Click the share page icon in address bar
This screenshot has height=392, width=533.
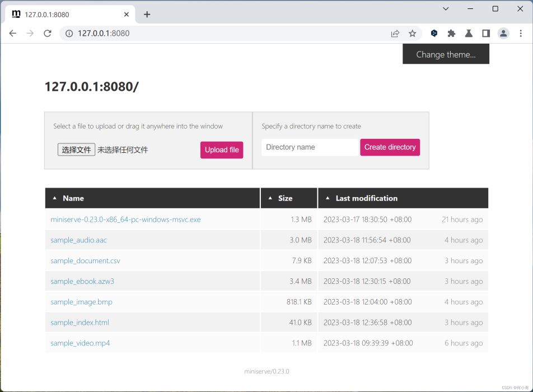[x=395, y=34]
